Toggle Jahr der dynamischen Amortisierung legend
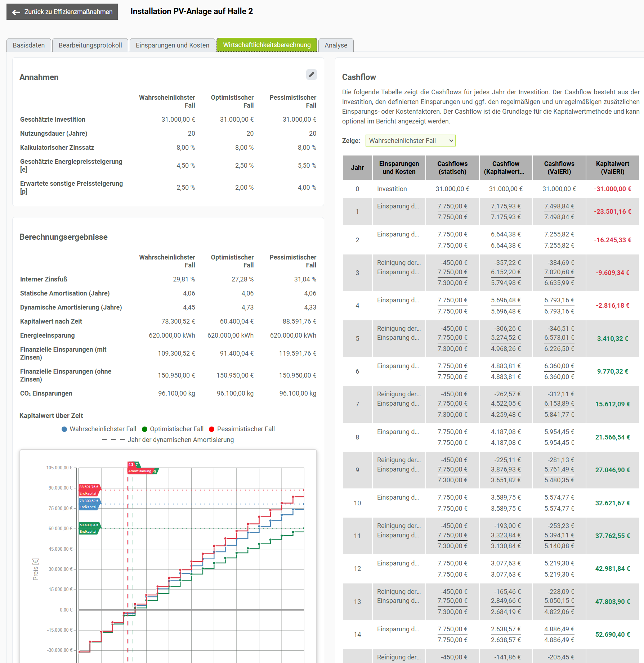 [x=168, y=440]
